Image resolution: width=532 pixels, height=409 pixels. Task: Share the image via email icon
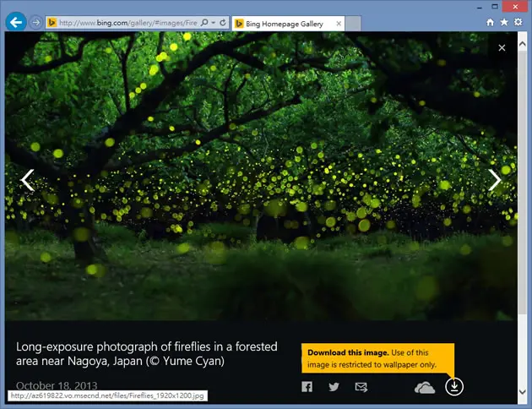click(361, 387)
